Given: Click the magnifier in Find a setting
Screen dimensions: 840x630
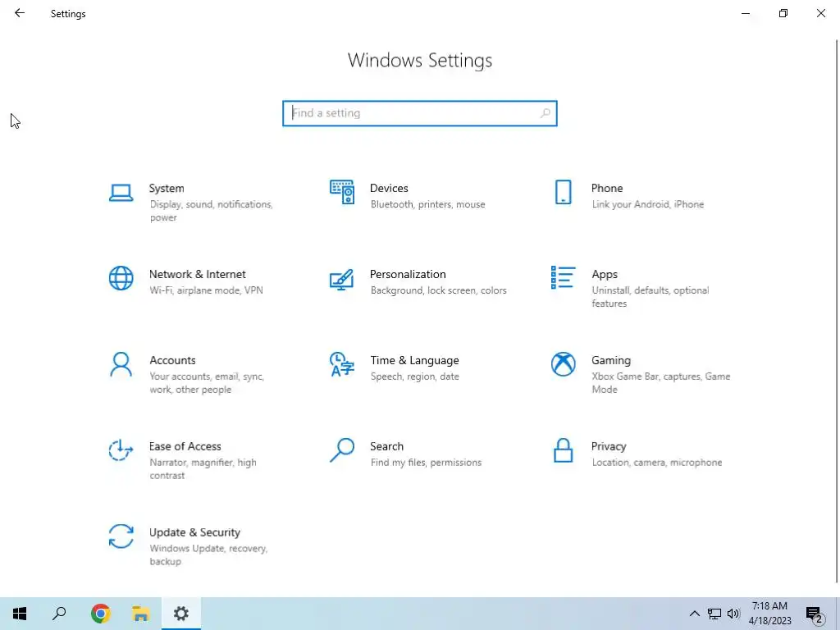Looking at the screenshot, I should [x=546, y=113].
